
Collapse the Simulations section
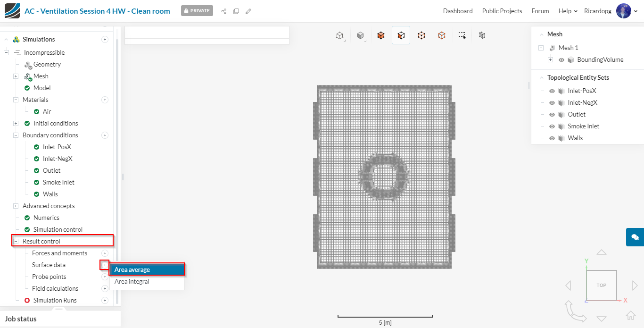pyautogui.click(x=6, y=40)
